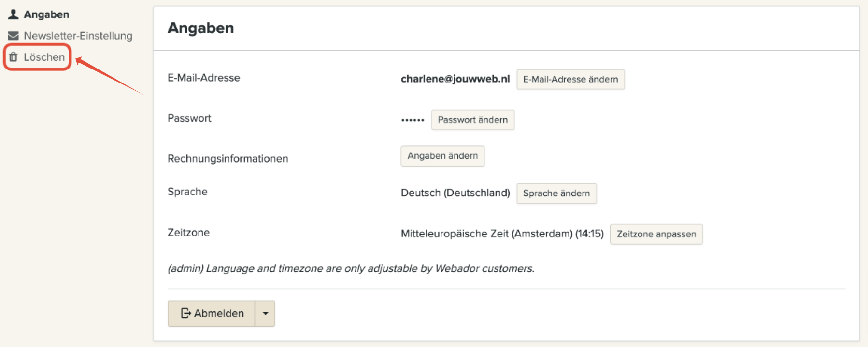This screenshot has width=868, height=347.
Task: Click the Mitteleuropäische Zeit (Amsterdam) timezone value
Action: 502,234
